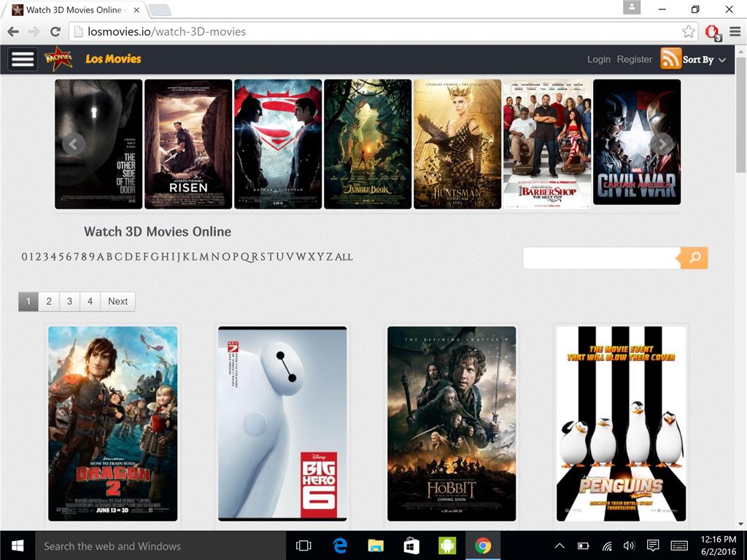This screenshot has height=560, width=747.
Task: Open the hamburger site menu
Action: (23, 60)
